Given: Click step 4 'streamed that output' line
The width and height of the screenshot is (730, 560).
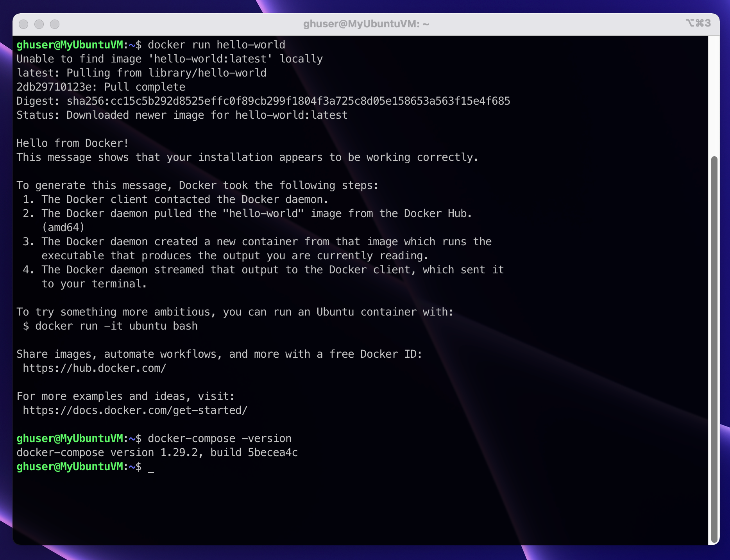Looking at the screenshot, I should 263,270.
